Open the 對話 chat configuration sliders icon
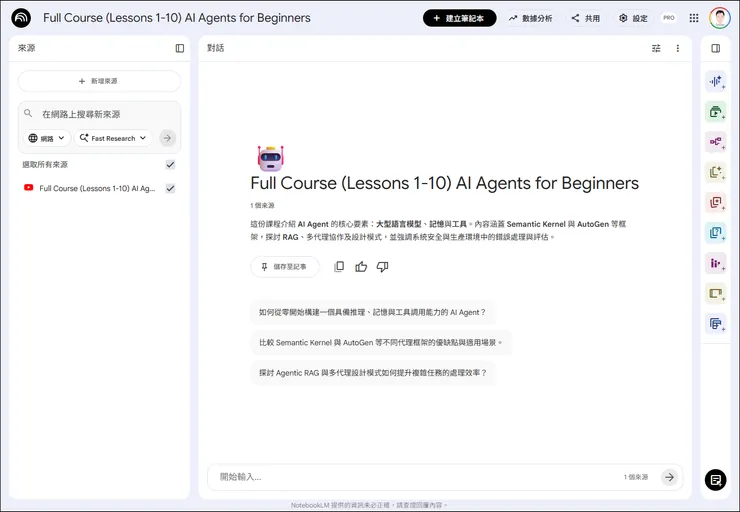Viewport: 740px width, 512px height. click(656, 48)
